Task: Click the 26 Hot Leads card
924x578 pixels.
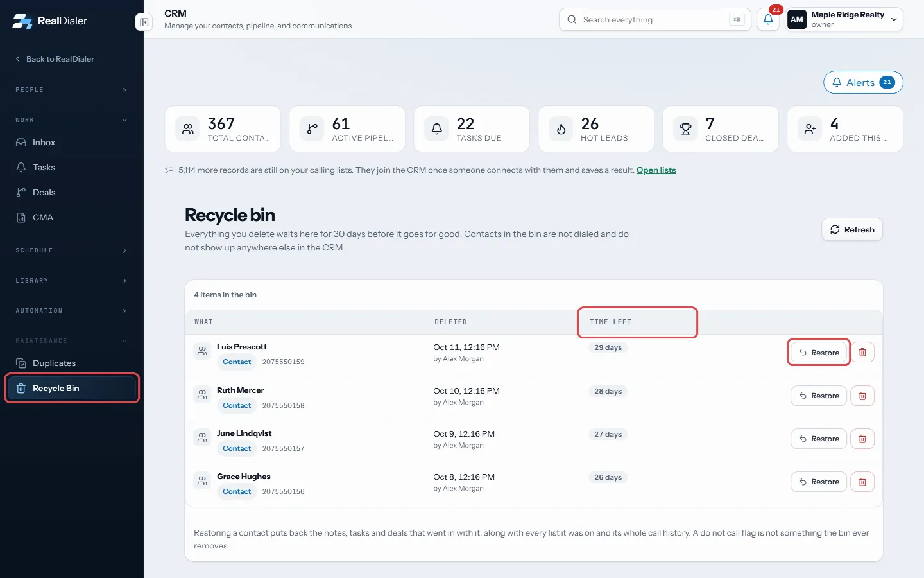Action: coord(596,129)
